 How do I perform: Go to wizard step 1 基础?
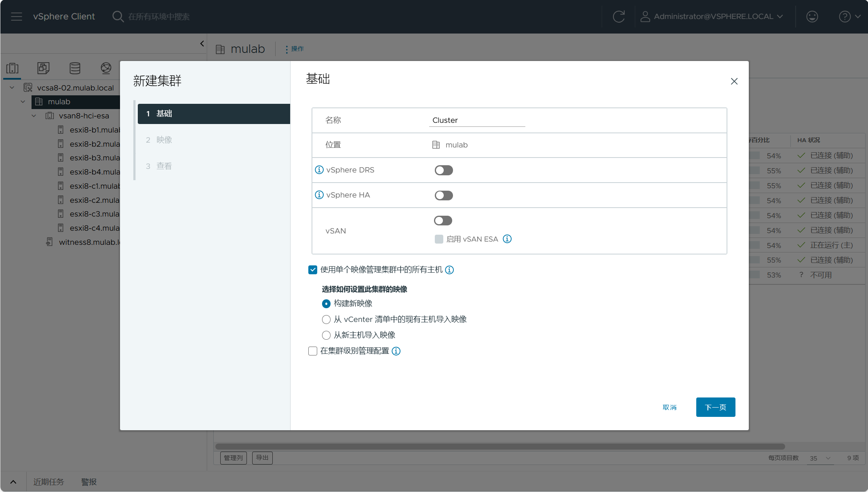click(214, 114)
